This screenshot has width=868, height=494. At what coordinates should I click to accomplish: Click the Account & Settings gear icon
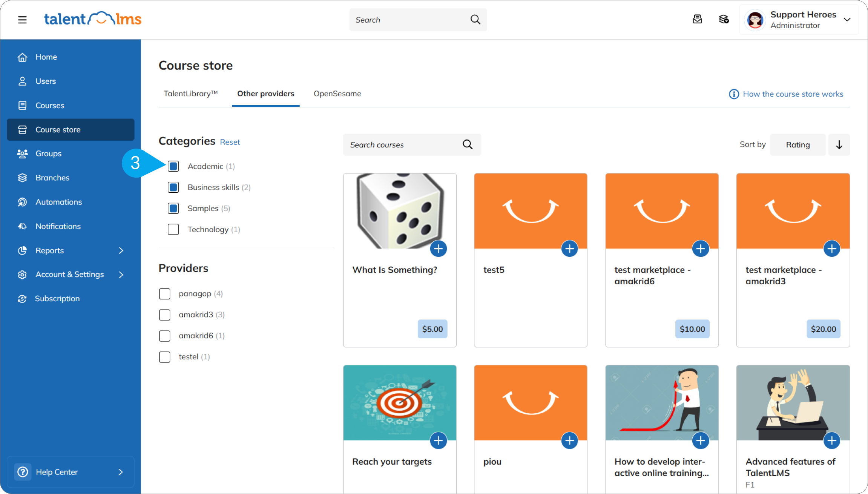22,275
